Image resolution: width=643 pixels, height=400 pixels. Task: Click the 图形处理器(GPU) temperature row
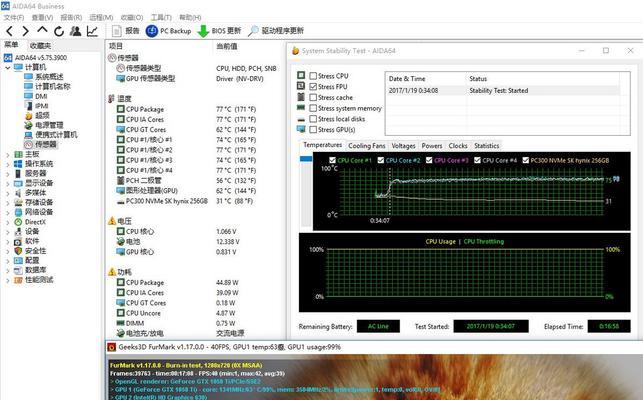coord(197,191)
